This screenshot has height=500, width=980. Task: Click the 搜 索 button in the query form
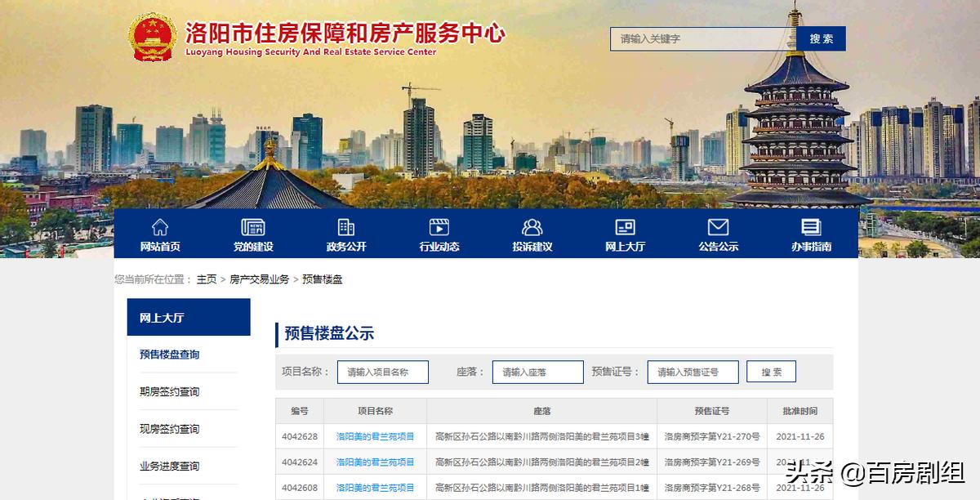tap(769, 372)
